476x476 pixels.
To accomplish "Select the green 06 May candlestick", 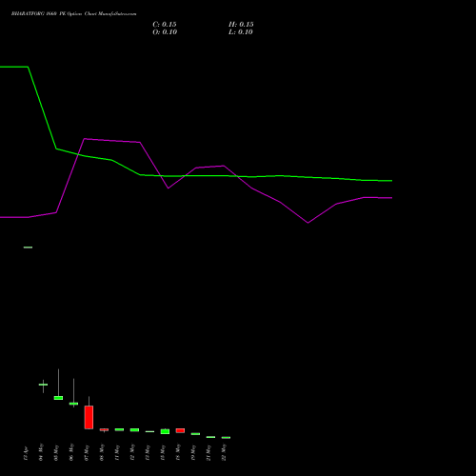I will tap(73, 404).
